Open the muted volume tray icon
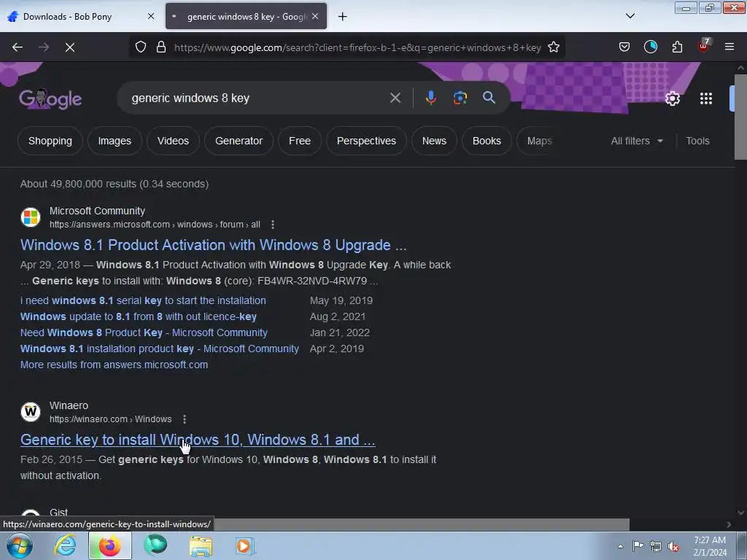This screenshot has height=560, width=747. 673,546
